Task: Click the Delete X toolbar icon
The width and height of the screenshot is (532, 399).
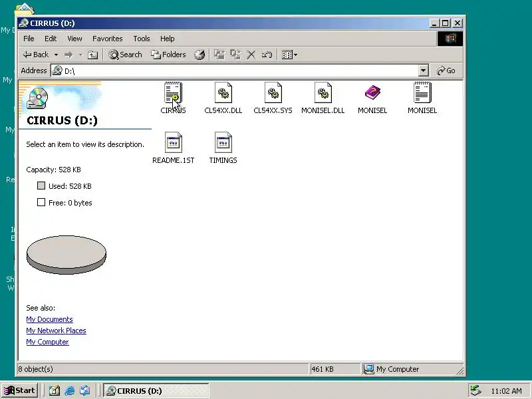Action: click(251, 55)
